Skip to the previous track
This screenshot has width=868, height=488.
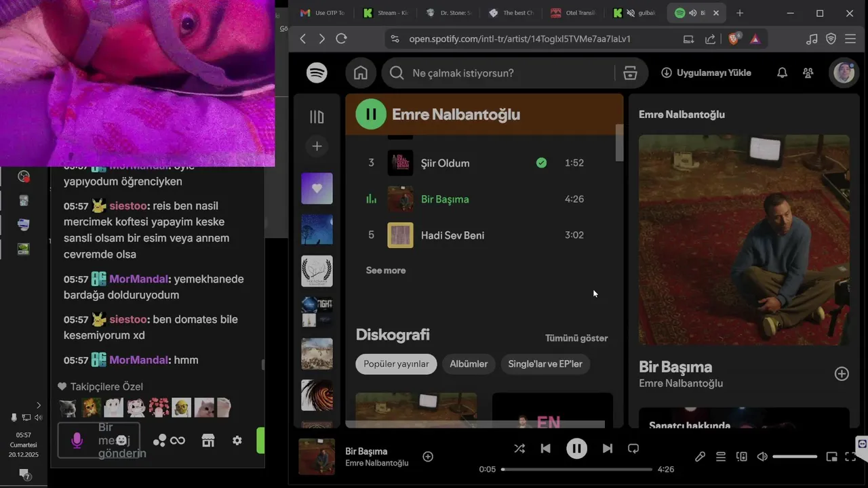[546, 448]
